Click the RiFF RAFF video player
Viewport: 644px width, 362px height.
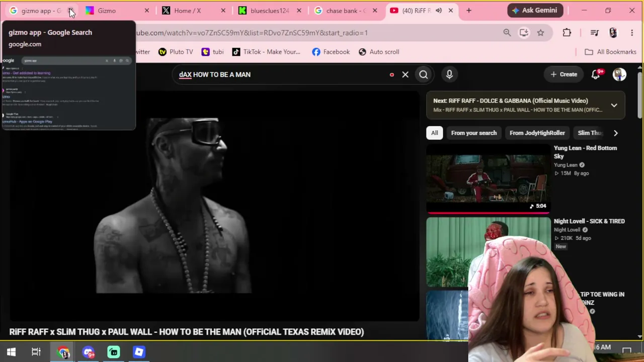[x=214, y=206]
